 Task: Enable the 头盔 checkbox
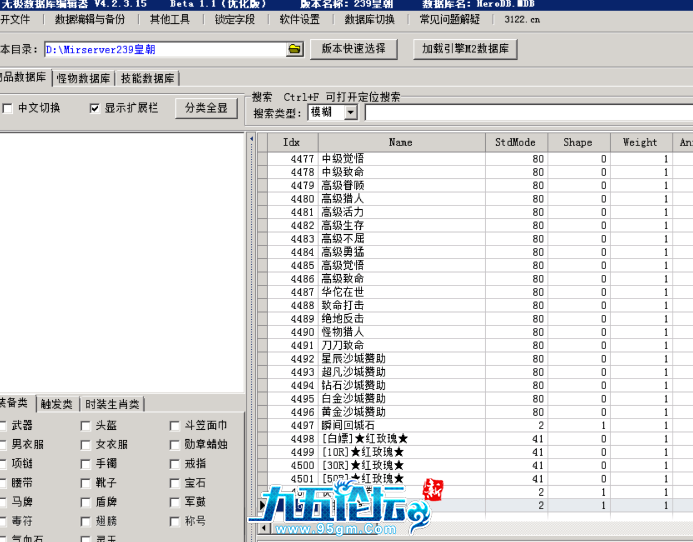click(x=85, y=426)
